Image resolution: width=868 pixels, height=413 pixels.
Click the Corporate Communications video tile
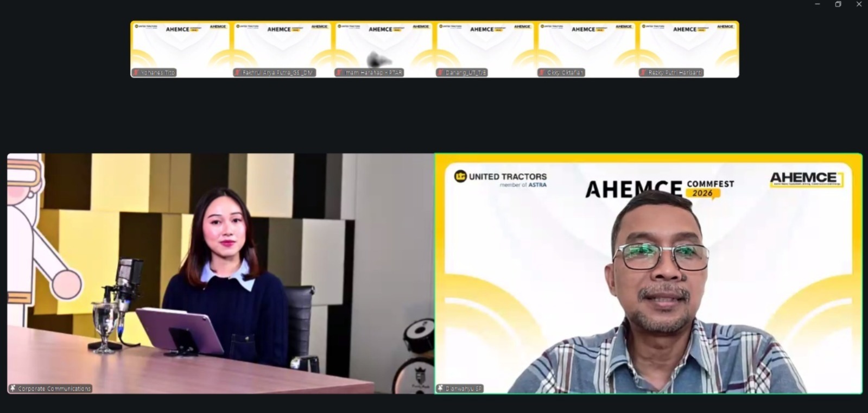coord(220,274)
